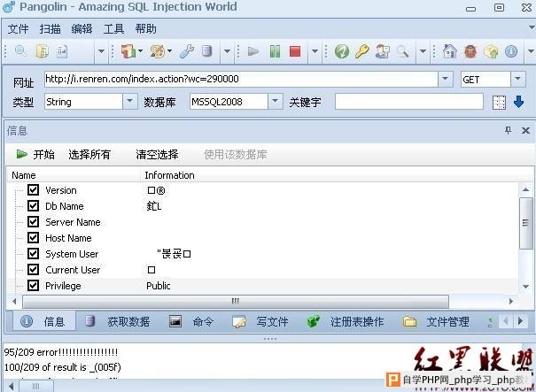Open the 文件 menu
This screenshot has width=536, height=392.
pos(18,29)
